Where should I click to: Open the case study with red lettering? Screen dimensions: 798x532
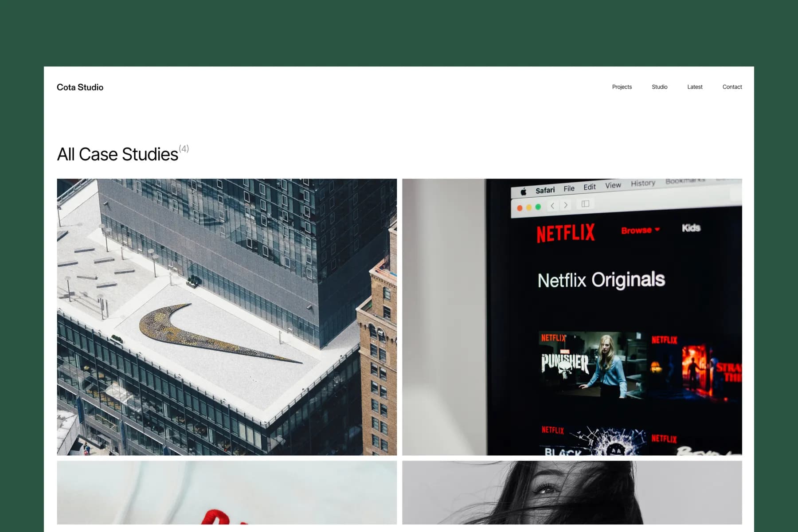coord(227,493)
